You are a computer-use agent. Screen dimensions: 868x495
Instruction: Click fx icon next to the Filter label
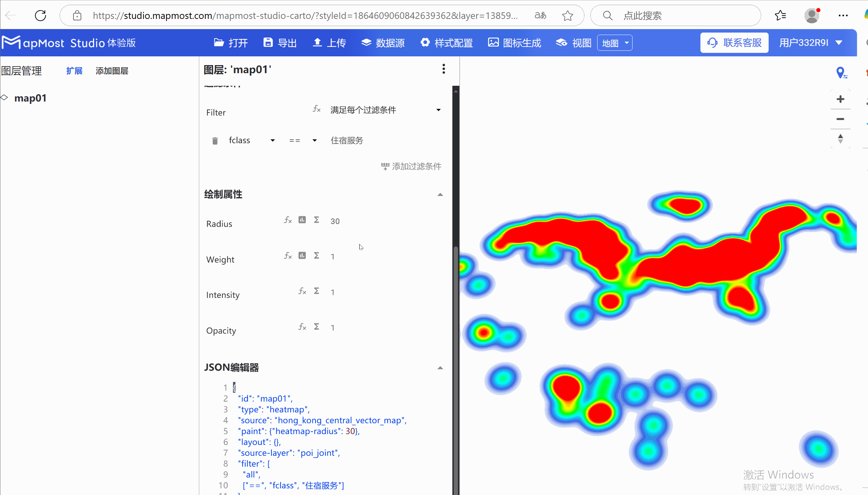316,109
